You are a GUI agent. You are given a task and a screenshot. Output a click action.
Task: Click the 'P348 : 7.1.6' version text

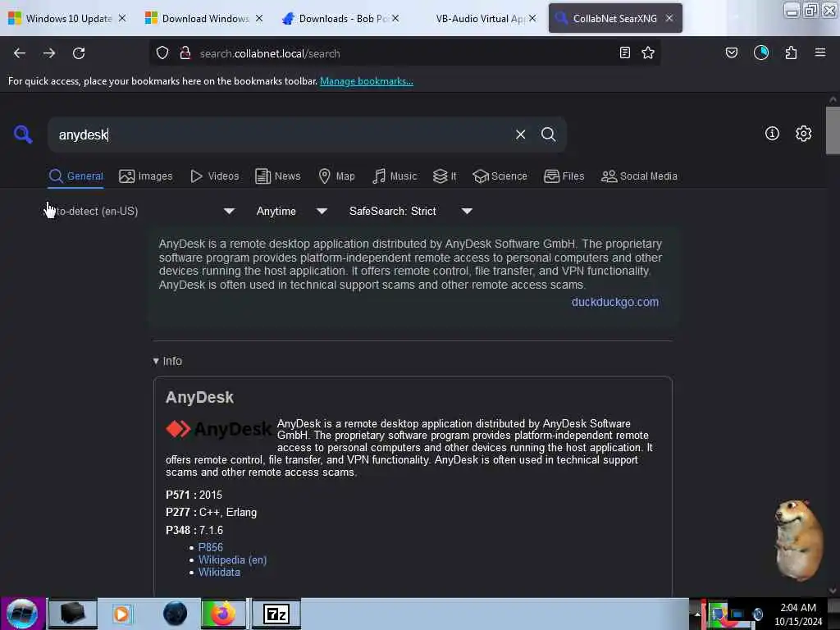point(194,530)
